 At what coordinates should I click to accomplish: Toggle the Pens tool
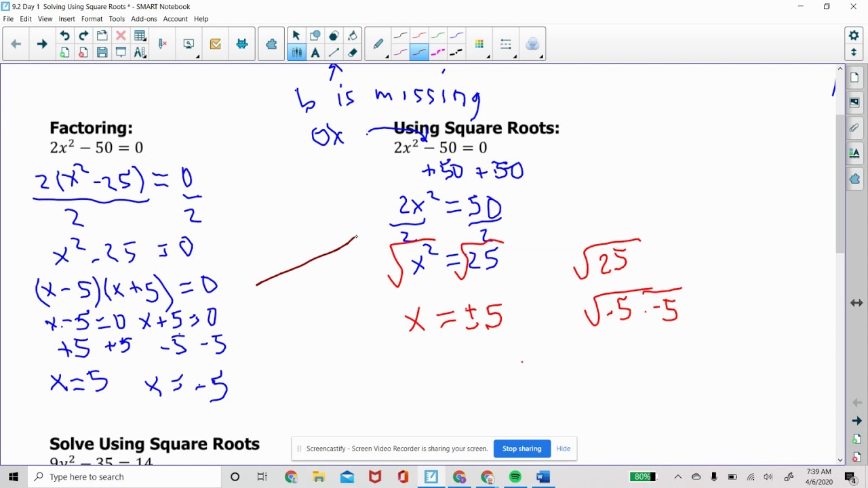296,52
